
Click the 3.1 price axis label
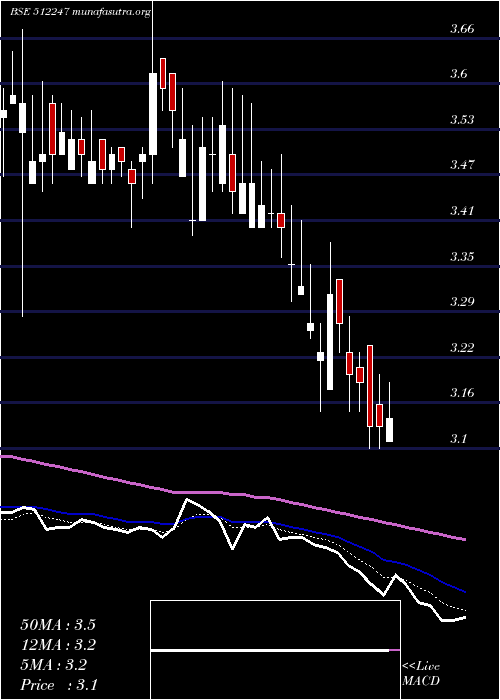click(x=458, y=438)
